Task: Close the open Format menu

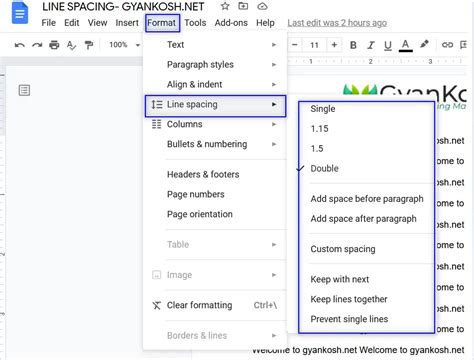Action: point(162,23)
